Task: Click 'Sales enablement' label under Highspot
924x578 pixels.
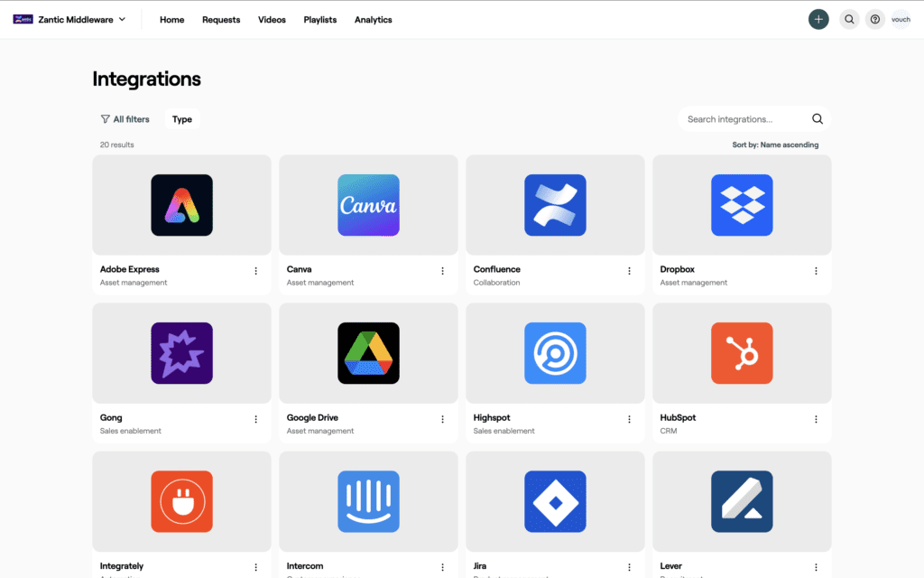Action: point(504,431)
